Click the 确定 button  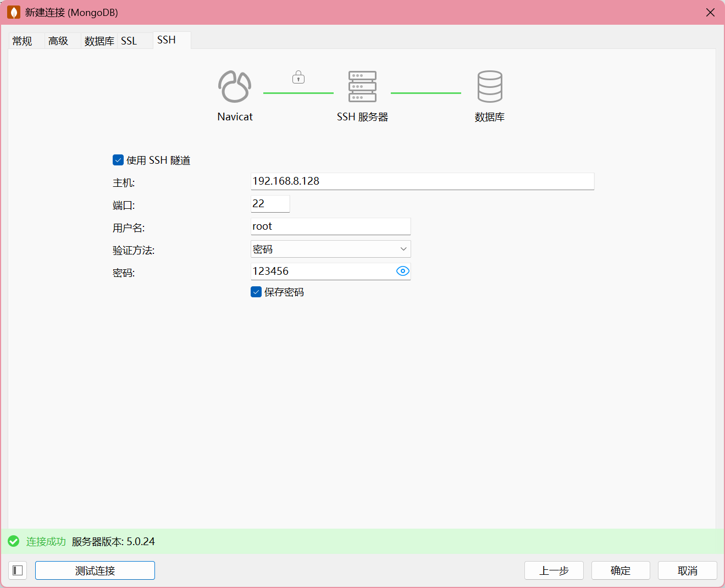pos(621,570)
